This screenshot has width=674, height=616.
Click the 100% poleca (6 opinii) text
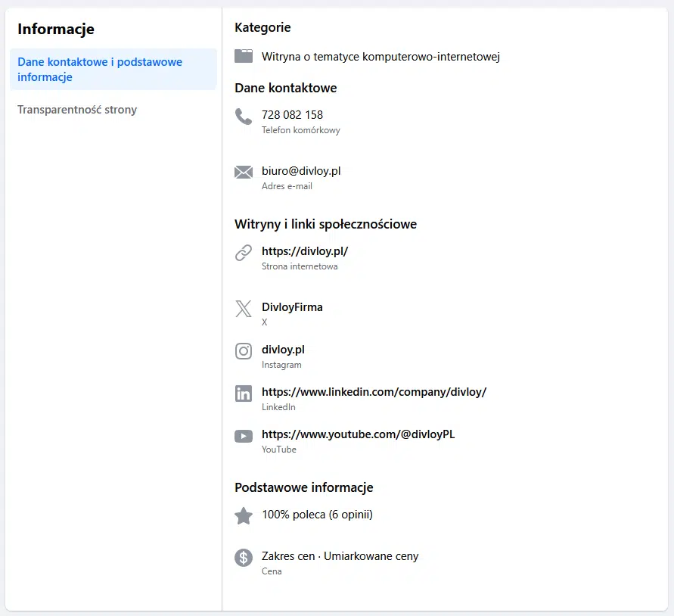(317, 515)
